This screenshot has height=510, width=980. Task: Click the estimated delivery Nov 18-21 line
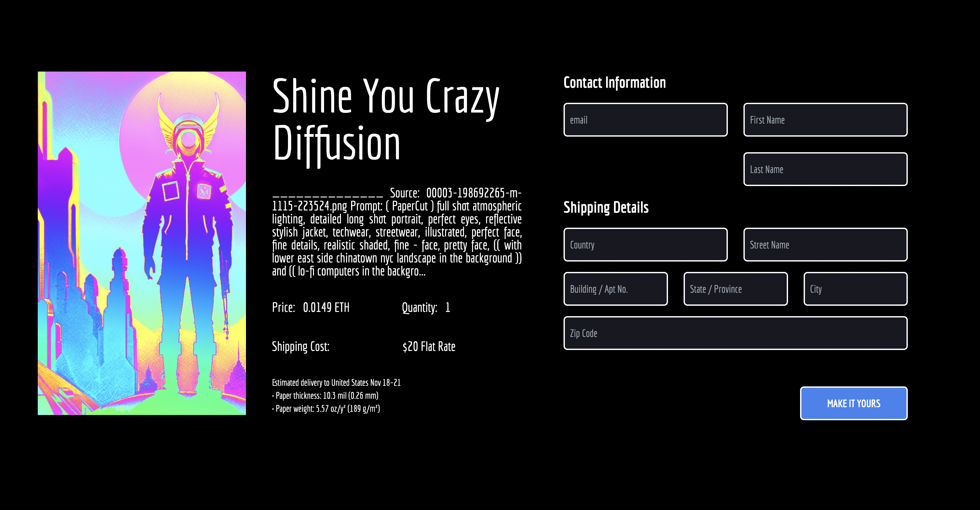coord(336,382)
